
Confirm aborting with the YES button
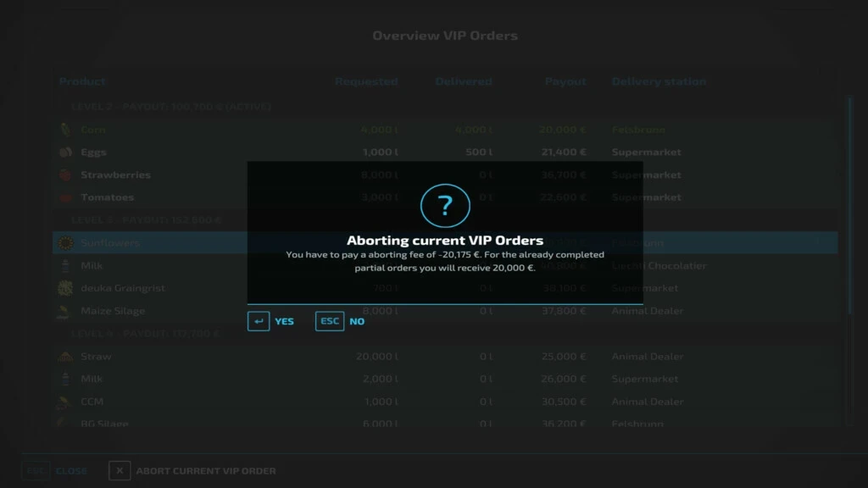[x=284, y=321]
